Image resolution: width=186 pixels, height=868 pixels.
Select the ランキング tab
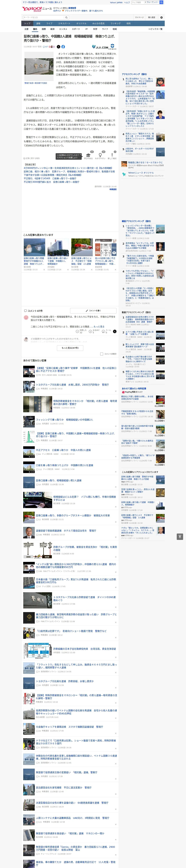(115, 24)
